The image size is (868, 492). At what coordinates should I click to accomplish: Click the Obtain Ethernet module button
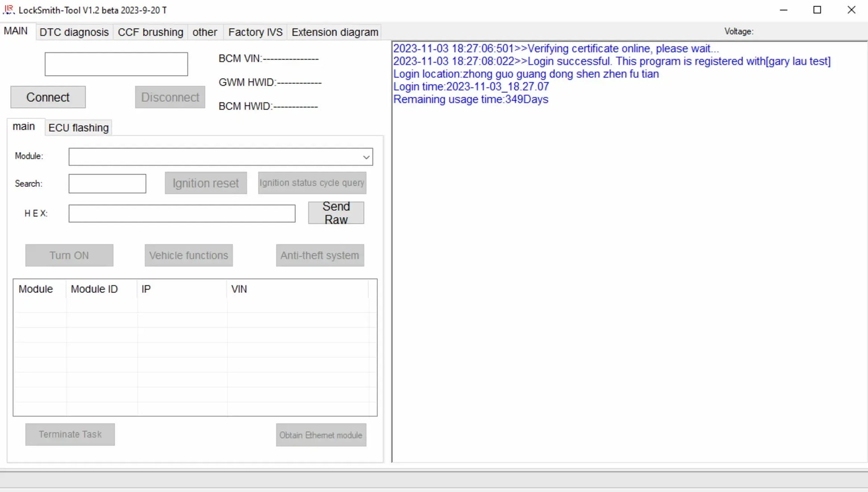321,435
